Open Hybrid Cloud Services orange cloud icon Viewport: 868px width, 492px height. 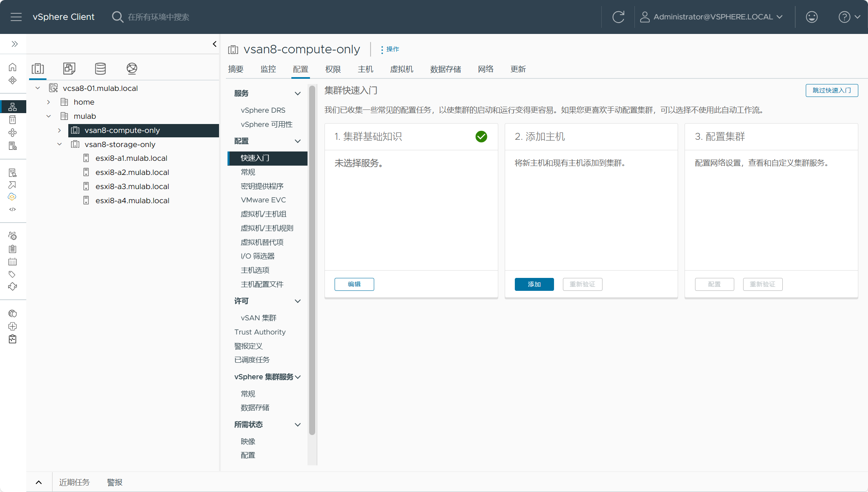(x=13, y=197)
